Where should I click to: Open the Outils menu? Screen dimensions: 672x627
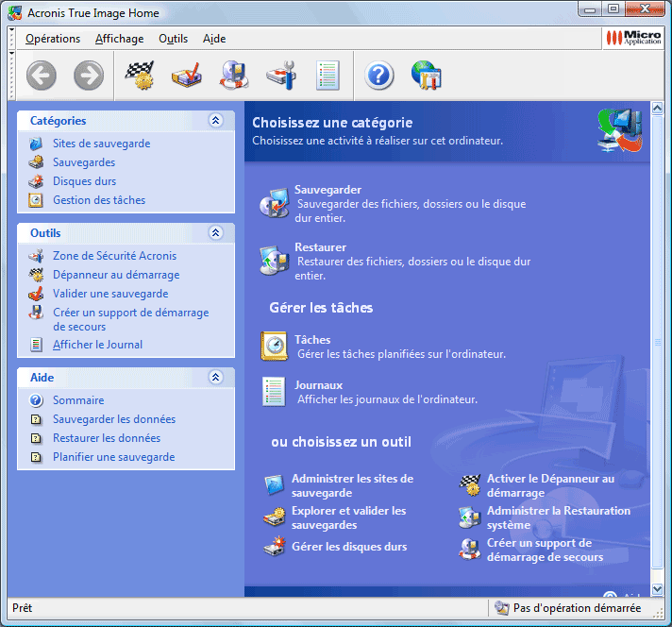173,39
